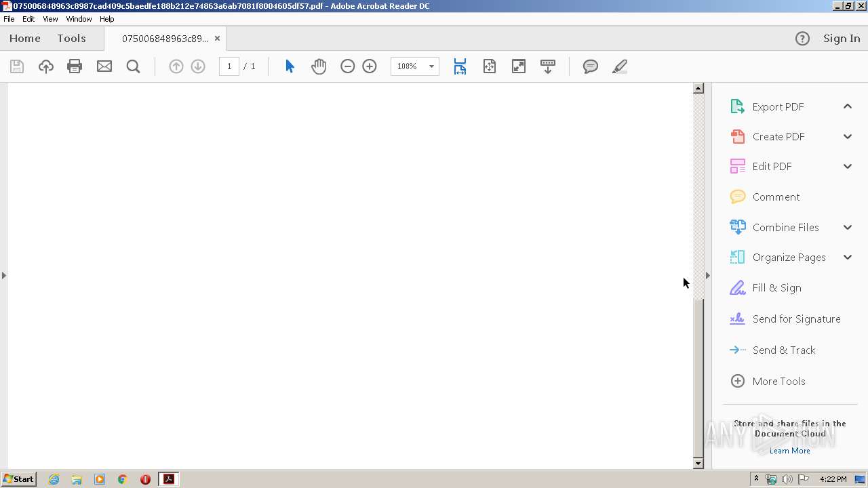Open the Read mode keyboard-arrow icon
The image size is (868, 488).
coord(548,66)
